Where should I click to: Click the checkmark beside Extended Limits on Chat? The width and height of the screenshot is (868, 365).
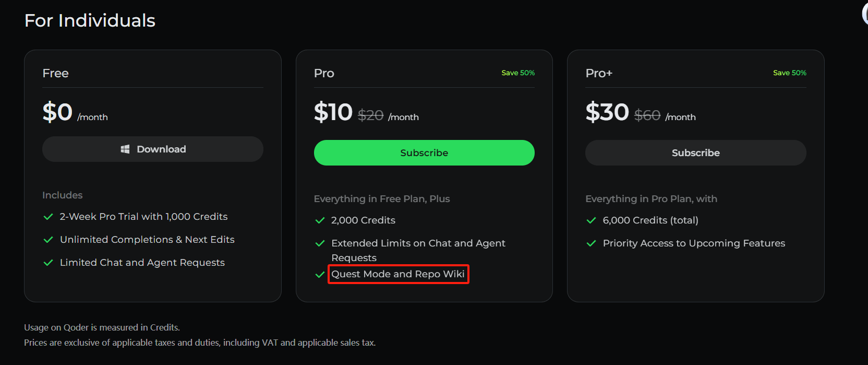pos(320,243)
